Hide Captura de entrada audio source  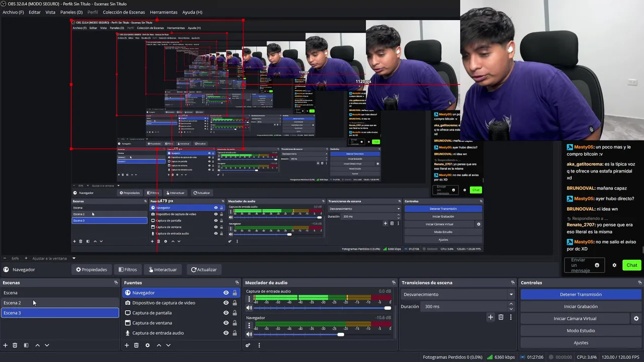[x=226, y=333]
